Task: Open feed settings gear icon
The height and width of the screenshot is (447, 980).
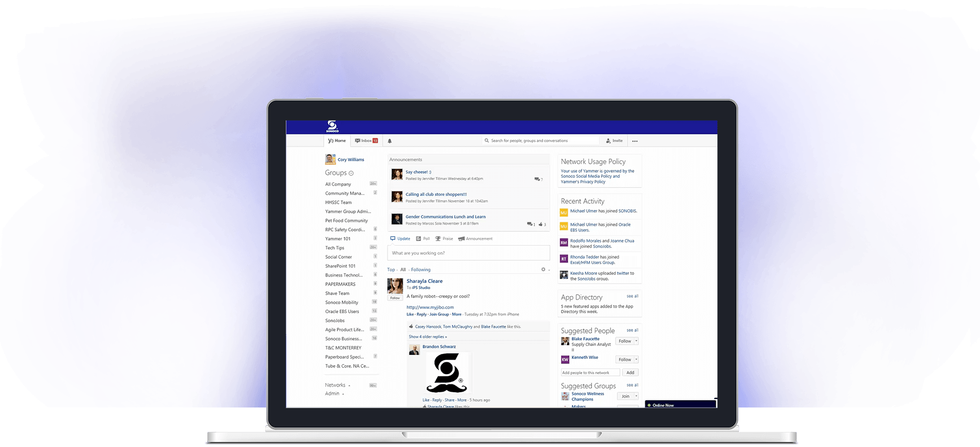Action: point(543,269)
